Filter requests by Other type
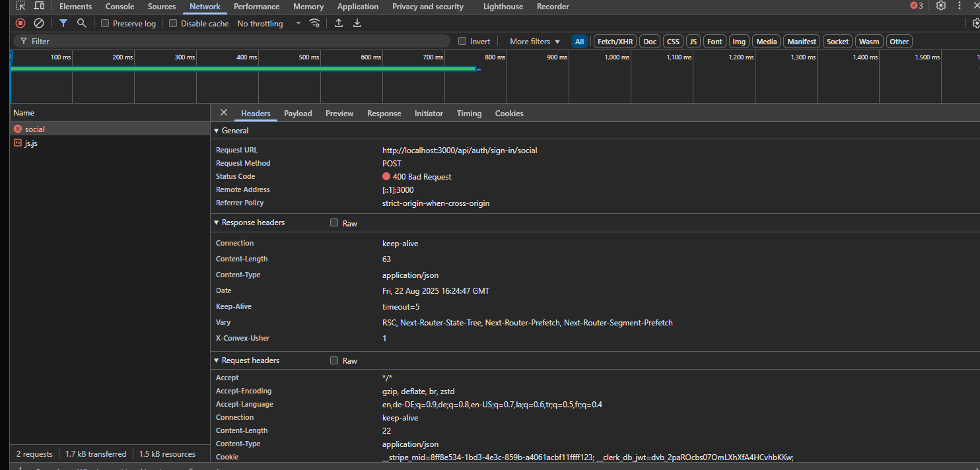980x470 pixels. pos(899,42)
